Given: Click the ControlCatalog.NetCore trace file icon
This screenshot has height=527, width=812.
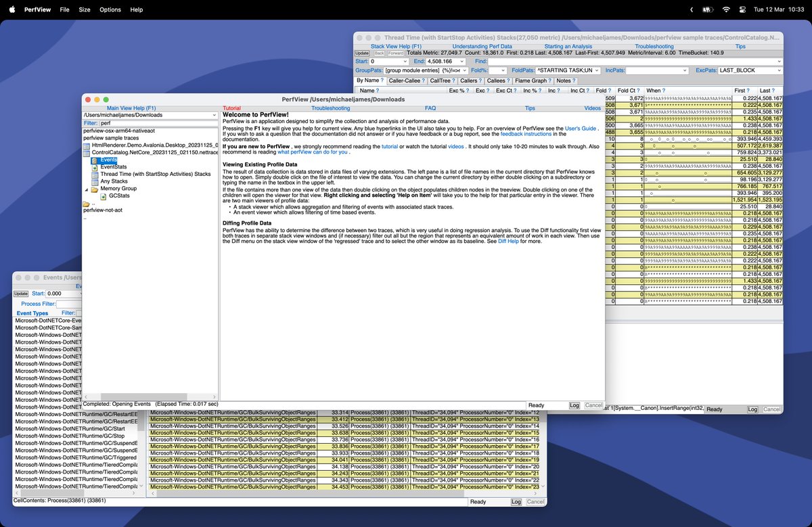Looking at the screenshot, I should 87,153.
